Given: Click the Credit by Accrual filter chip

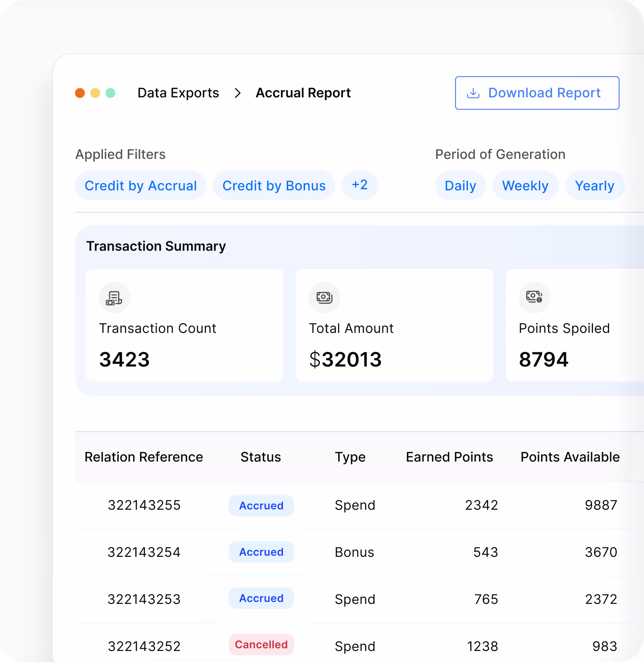Looking at the screenshot, I should pos(141,185).
